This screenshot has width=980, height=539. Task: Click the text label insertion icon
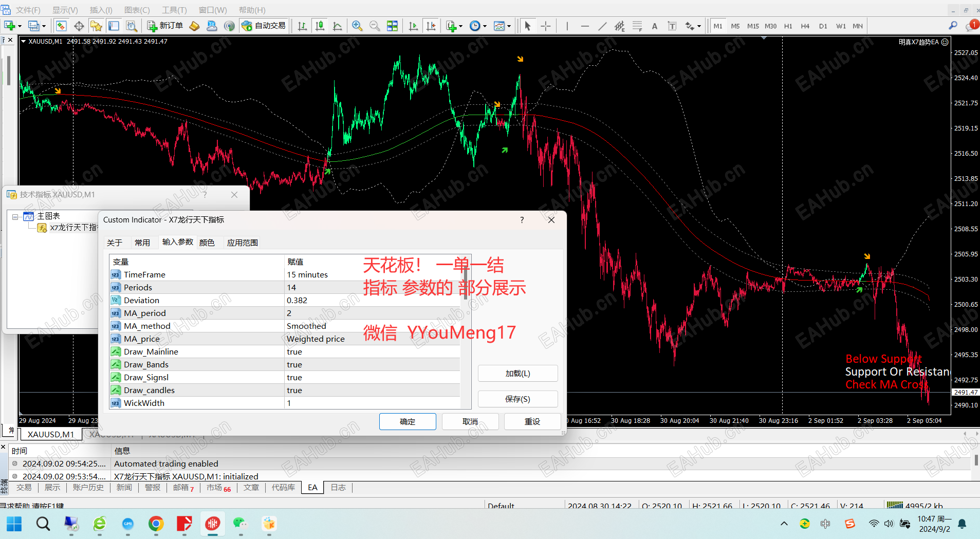click(672, 26)
